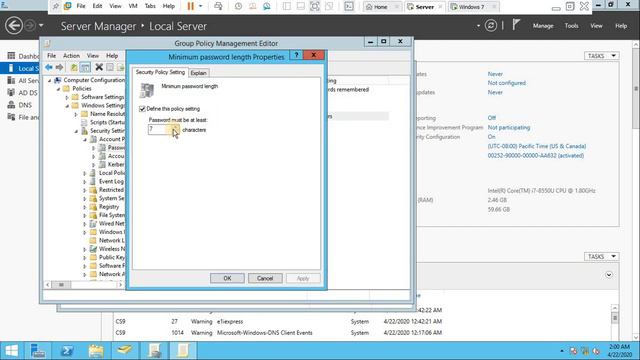Expand the Event Log tree node

coord(84,182)
